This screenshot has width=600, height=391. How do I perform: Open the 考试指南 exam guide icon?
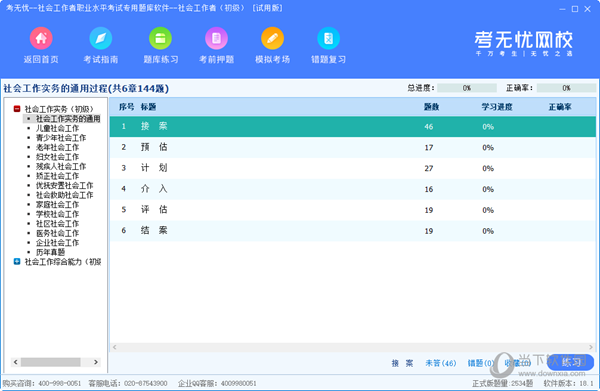101,38
